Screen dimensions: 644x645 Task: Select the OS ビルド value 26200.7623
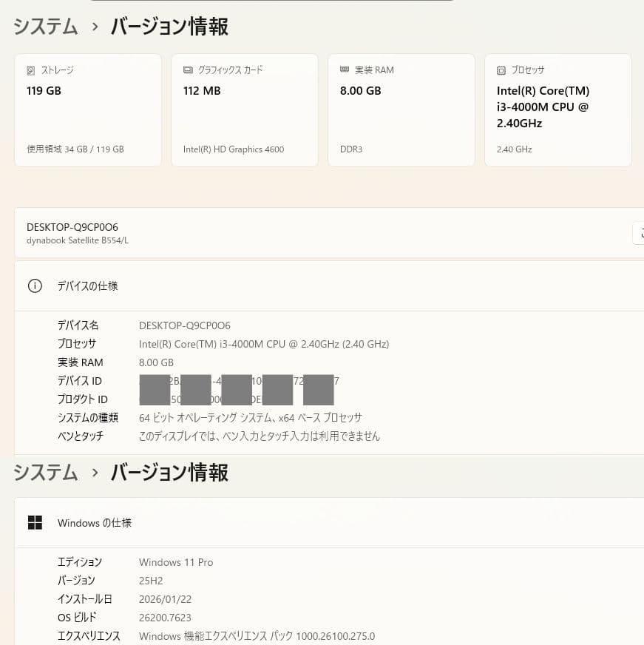pyautogui.click(x=165, y=618)
